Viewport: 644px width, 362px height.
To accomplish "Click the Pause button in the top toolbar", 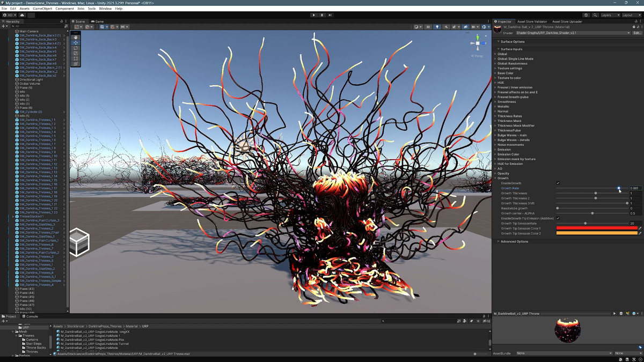I will 322,15.
